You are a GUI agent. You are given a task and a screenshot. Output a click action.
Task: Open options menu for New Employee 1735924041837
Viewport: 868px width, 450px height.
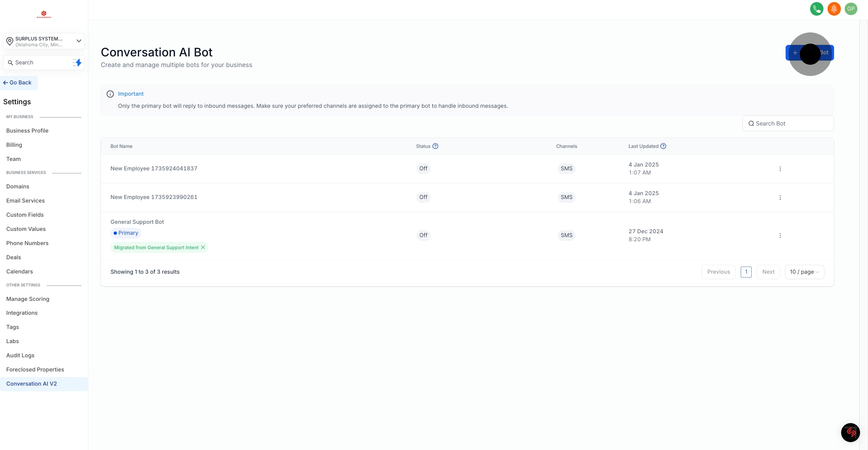(780, 169)
